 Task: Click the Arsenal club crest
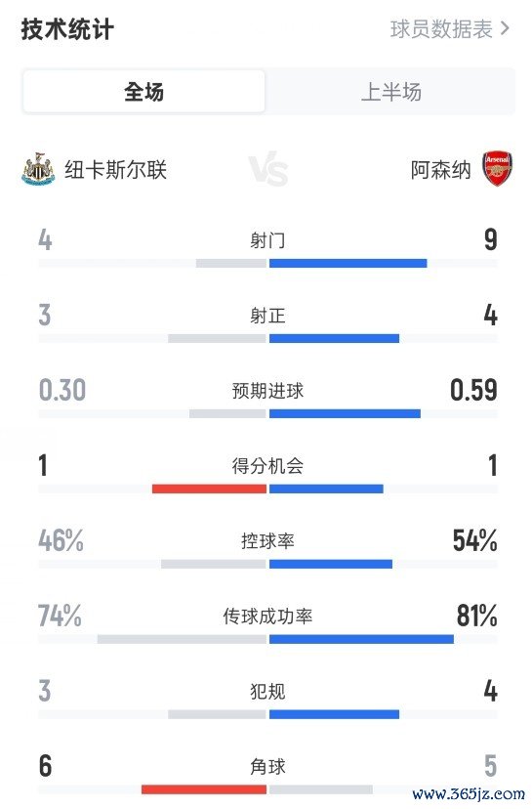[498, 169]
